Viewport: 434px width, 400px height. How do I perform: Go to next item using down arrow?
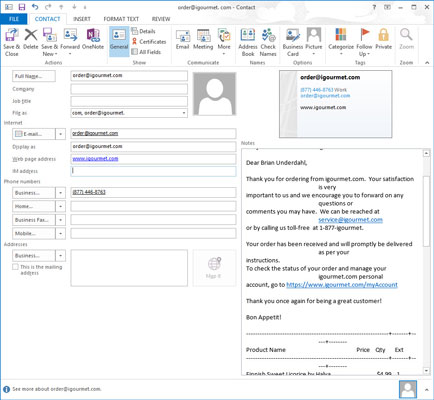[x=74, y=7]
